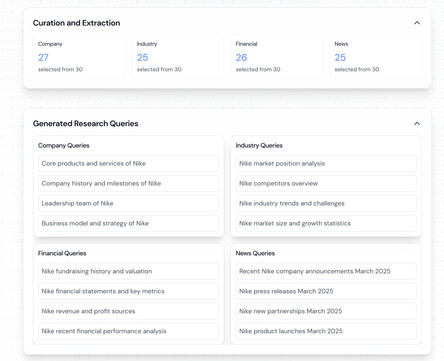Click 'selected from 30' under Company
The height and width of the screenshot is (361, 444).
tap(60, 69)
